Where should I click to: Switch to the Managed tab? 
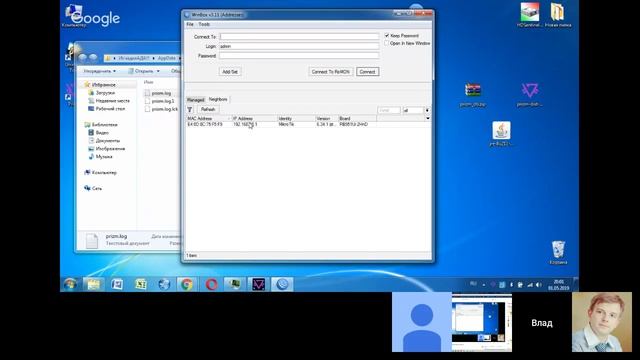(x=196, y=100)
